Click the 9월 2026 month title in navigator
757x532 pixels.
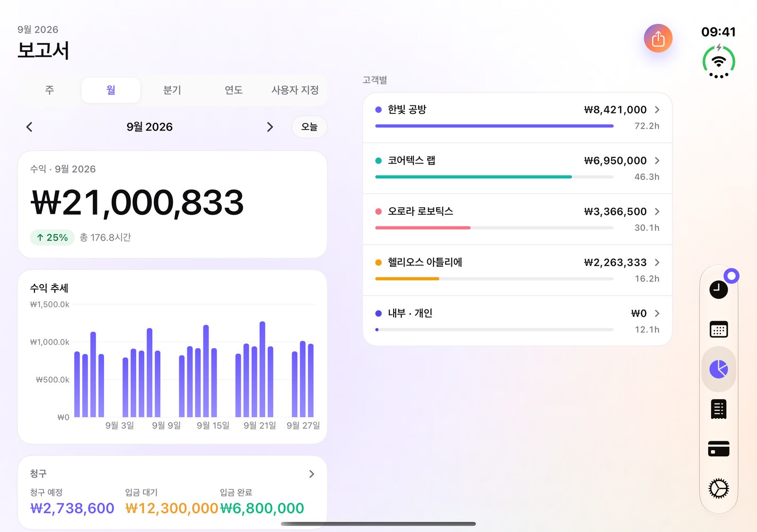pyautogui.click(x=150, y=127)
